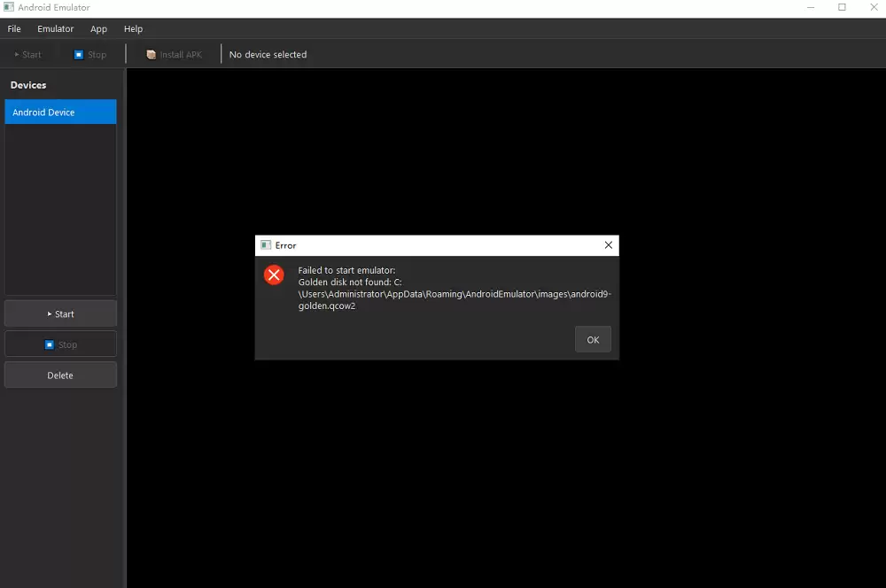Maximize the Android Emulator window
Image resolution: width=886 pixels, height=588 pixels.
click(842, 7)
